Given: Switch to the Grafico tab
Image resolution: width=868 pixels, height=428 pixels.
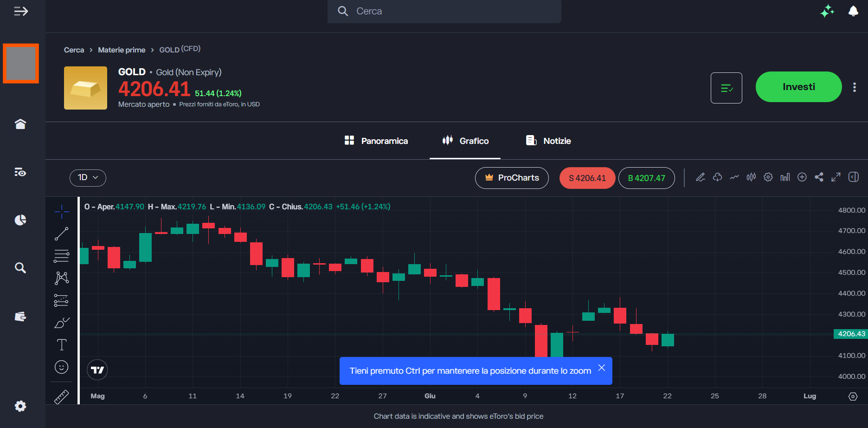Looking at the screenshot, I should tap(465, 141).
